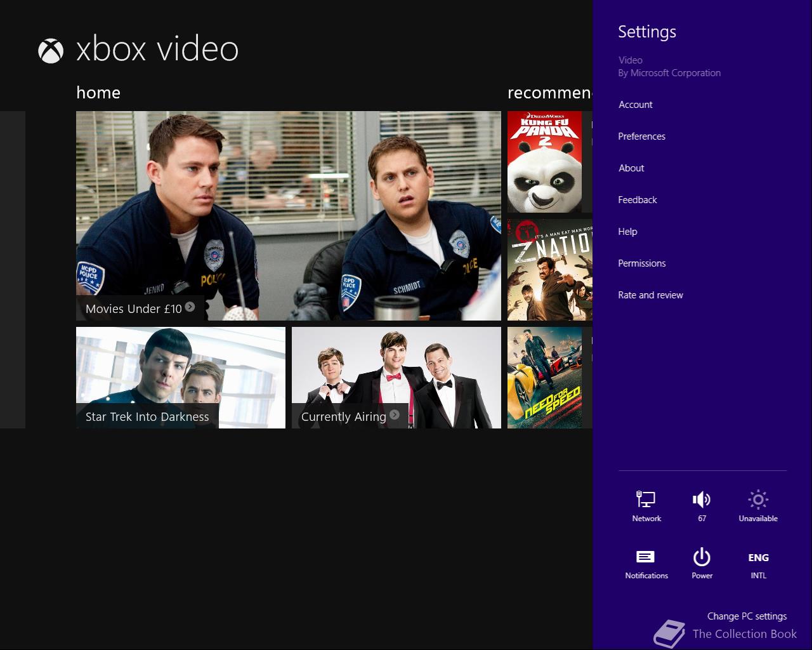Screen dimensions: 812x650
Task: Click the Movies Under £10 label
Action: 134,309
